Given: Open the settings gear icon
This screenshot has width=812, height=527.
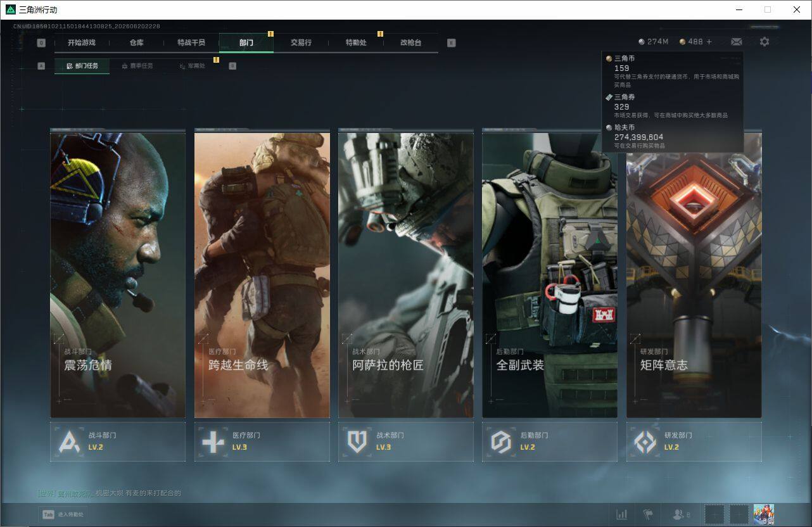Looking at the screenshot, I should [764, 42].
